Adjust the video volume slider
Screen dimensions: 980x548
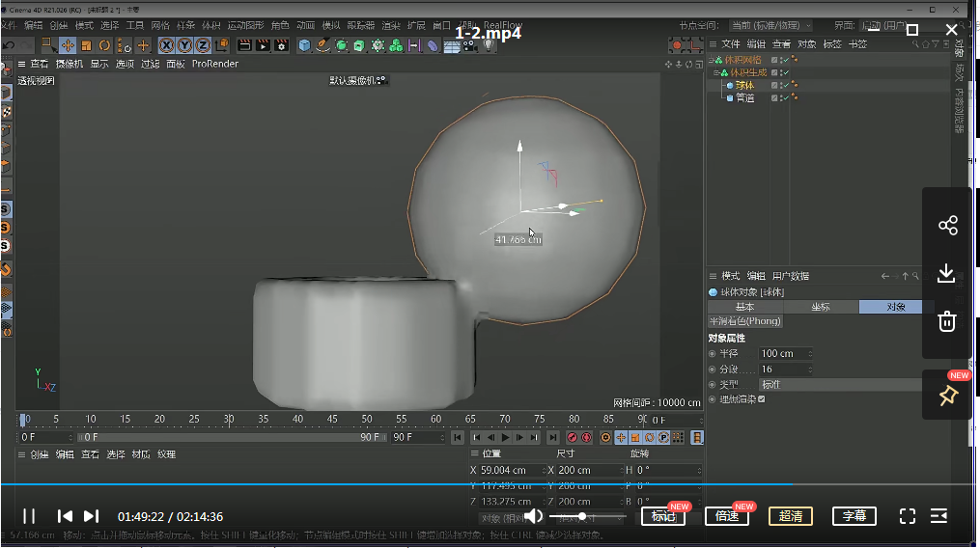[582, 516]
